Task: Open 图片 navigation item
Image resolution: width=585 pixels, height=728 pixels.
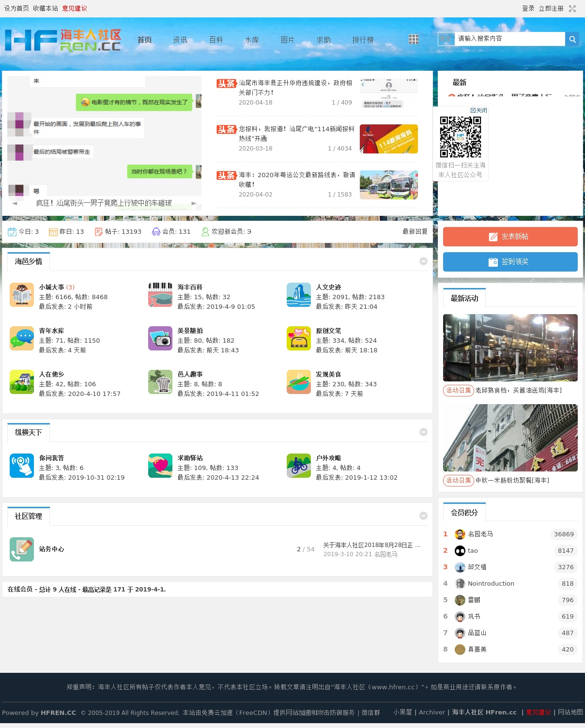Action: (x=288, y=40)
